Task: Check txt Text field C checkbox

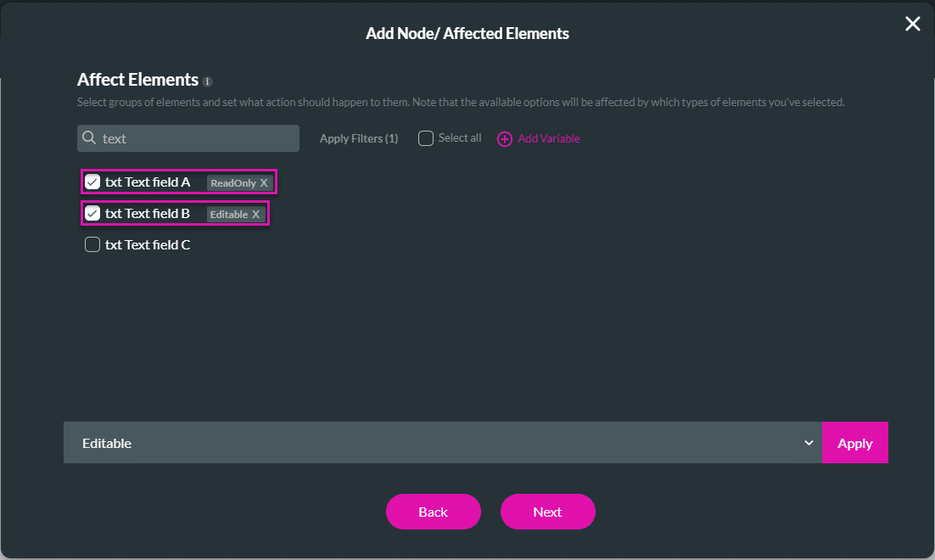Action: (92, 245)
